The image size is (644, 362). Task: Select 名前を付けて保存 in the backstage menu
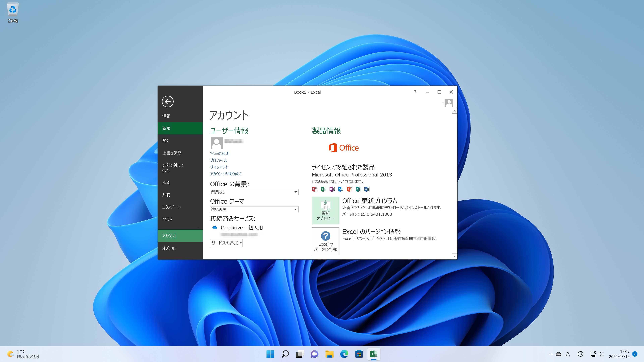[x=180, y=168]
